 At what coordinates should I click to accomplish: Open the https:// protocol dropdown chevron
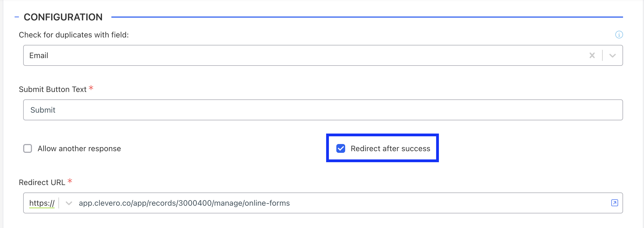(x=69, y=203)
